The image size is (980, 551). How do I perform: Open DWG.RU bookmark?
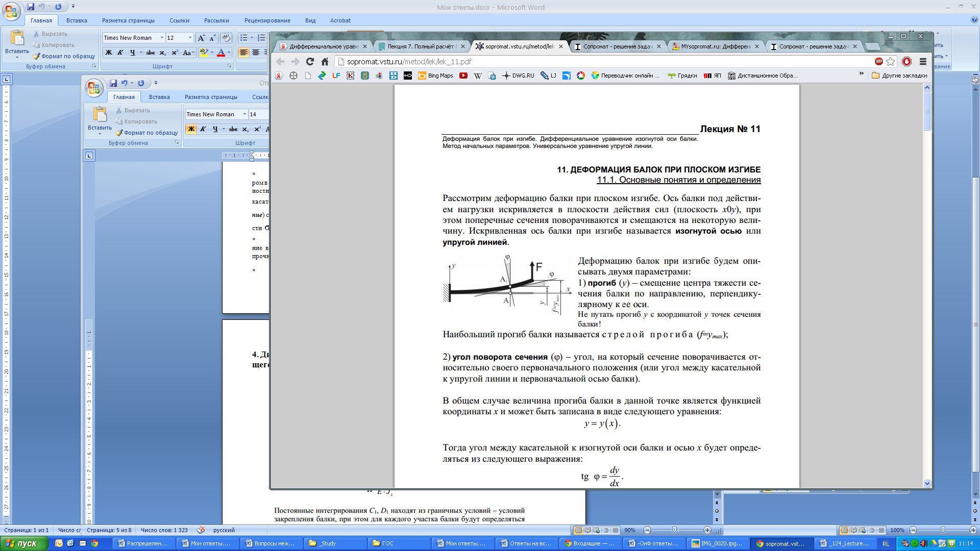518,76
